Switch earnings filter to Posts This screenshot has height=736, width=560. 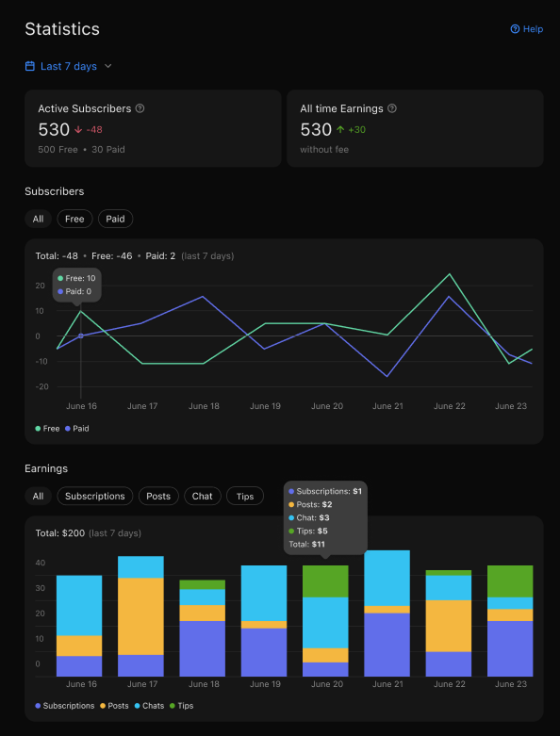tap(158, 496)
